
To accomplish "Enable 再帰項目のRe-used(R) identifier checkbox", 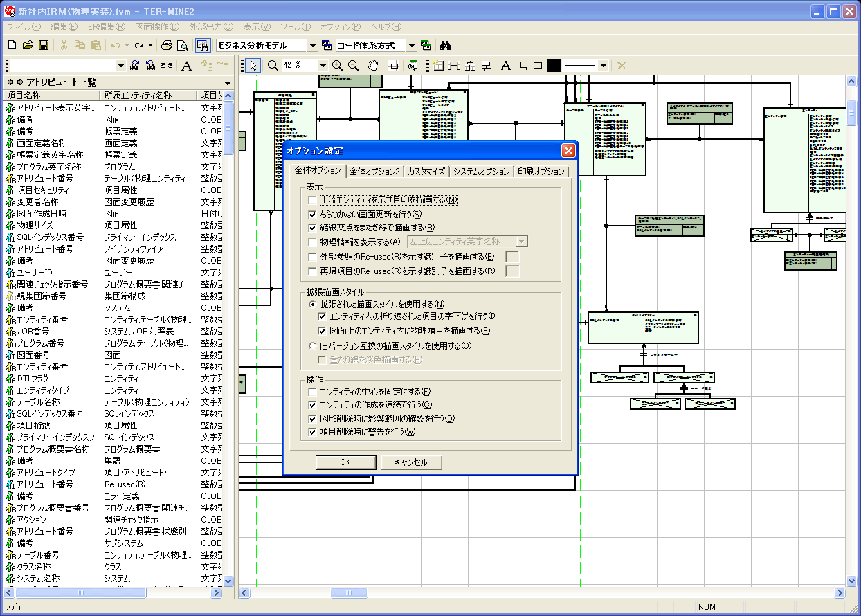I will point(313,271).
